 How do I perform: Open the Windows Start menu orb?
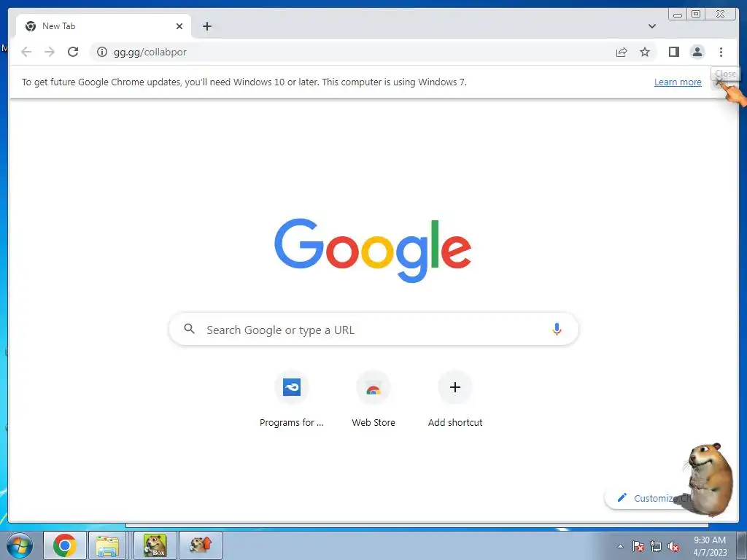pos(20,545)
